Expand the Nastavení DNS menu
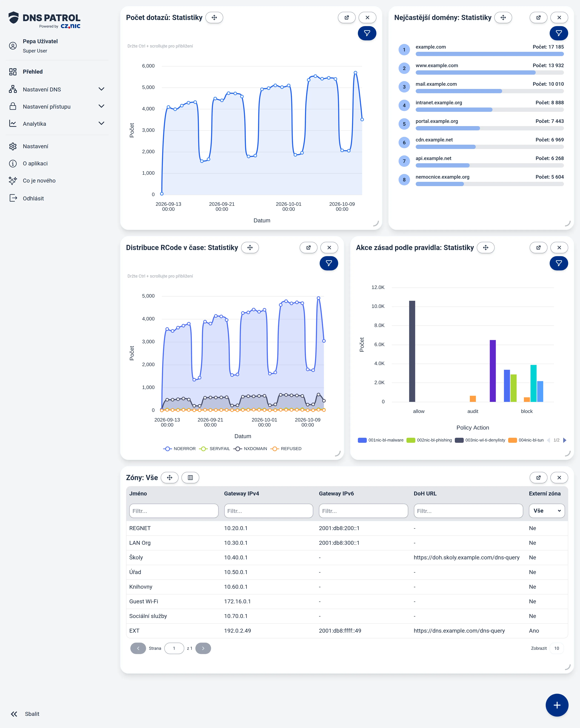Image resolution: width=580 pixels, height=728 pixels. [57, 89]
